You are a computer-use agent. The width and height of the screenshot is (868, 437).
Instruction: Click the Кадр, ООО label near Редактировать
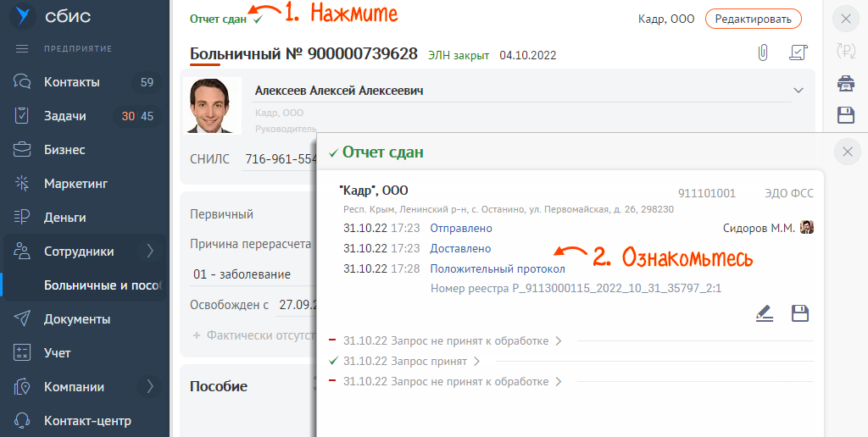(666, 19)
